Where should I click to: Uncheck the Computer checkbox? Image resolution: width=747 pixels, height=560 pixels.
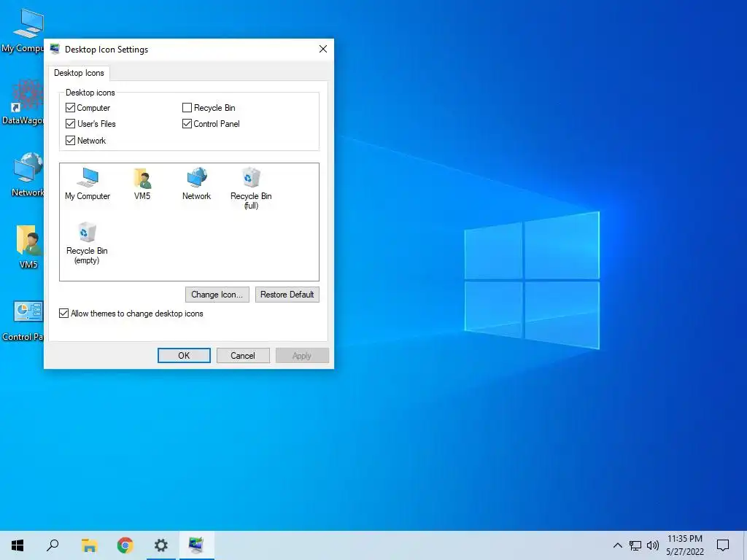pyautogui.click(x=70, y=108)
